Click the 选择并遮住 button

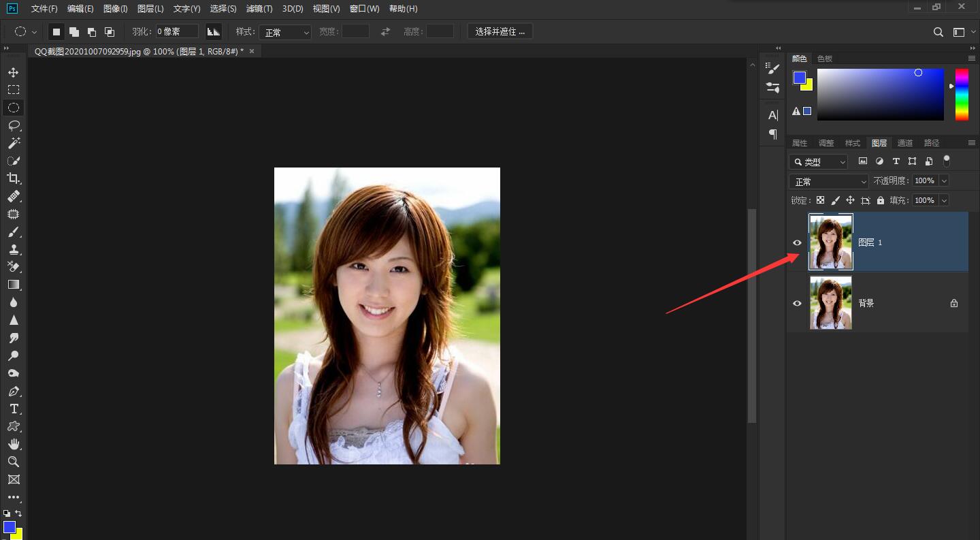(x=500, y=32)
